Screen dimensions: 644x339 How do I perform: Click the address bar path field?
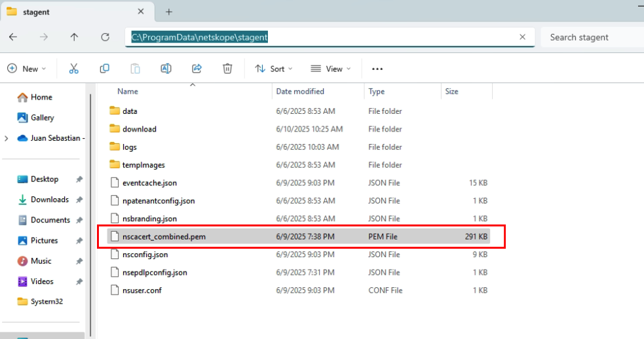coord(330,37)
